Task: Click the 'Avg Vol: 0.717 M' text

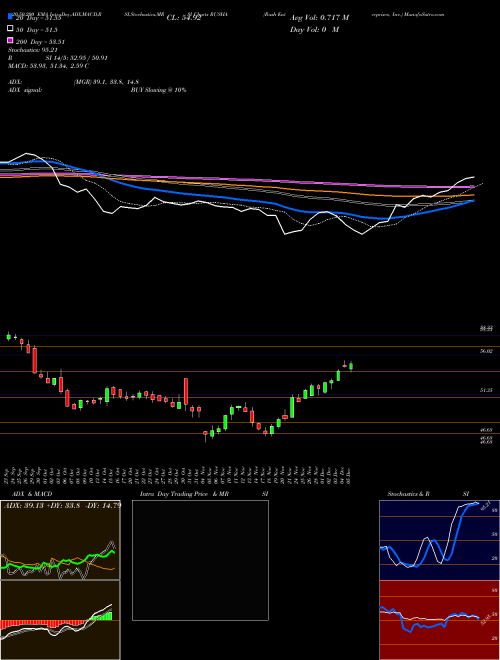Action: click(x=319, y=18)
